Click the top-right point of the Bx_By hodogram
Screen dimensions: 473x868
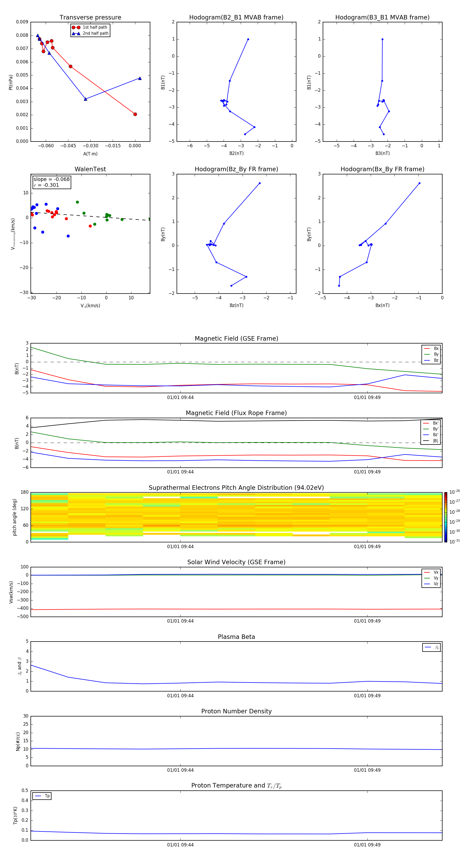[x=419, y=183]
